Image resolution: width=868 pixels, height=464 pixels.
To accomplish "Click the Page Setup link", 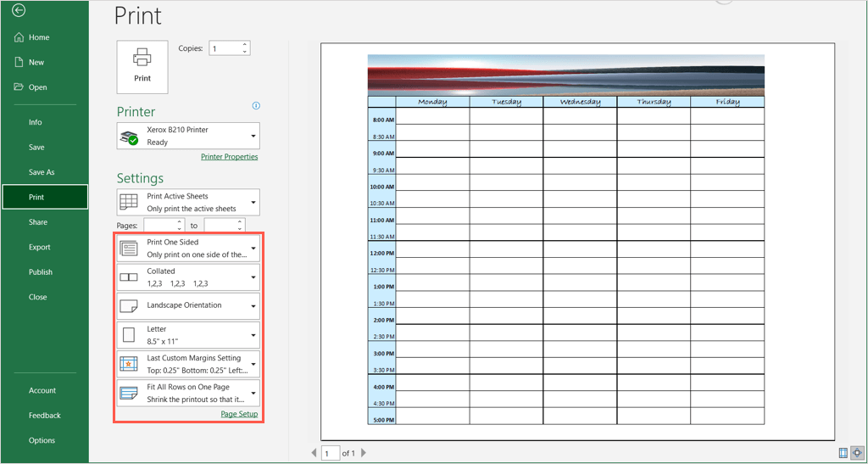I will tap(239, 414).
